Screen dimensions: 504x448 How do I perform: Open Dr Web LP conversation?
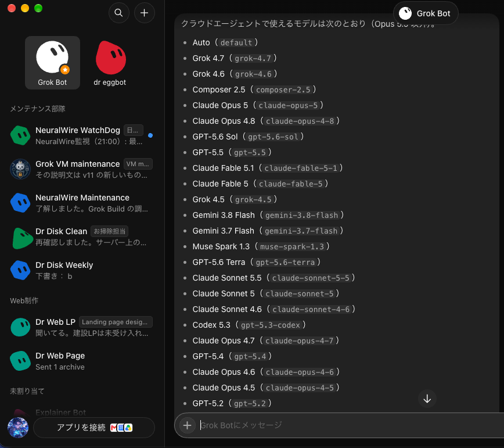pos(82,327)
